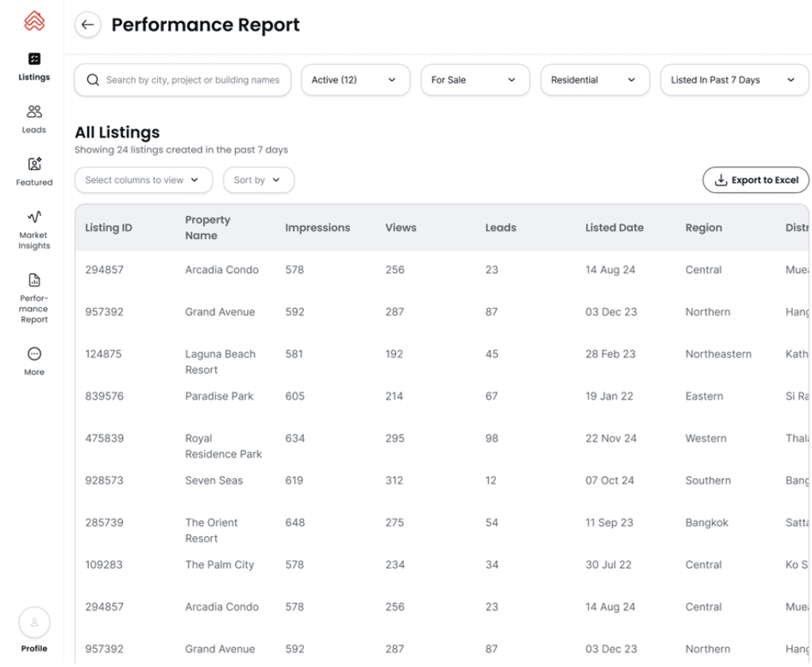This screenshot has height=667, width=812.
Task: Open the Listed In Past 7 Days filter
Action: click(x=733, y=80)
